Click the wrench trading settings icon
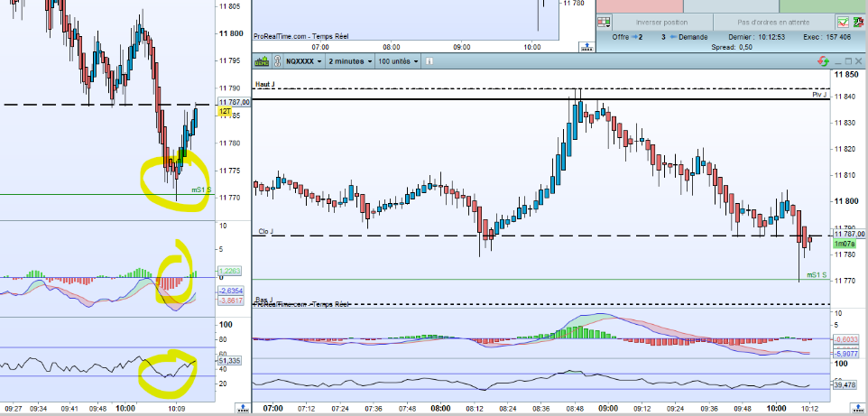 coord(857,23)
